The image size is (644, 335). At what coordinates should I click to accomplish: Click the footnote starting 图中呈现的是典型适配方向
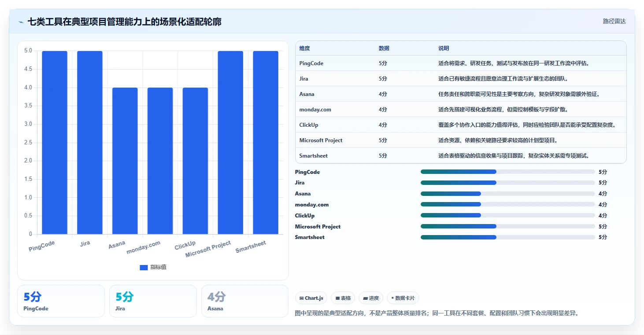(x=437, y=313)
